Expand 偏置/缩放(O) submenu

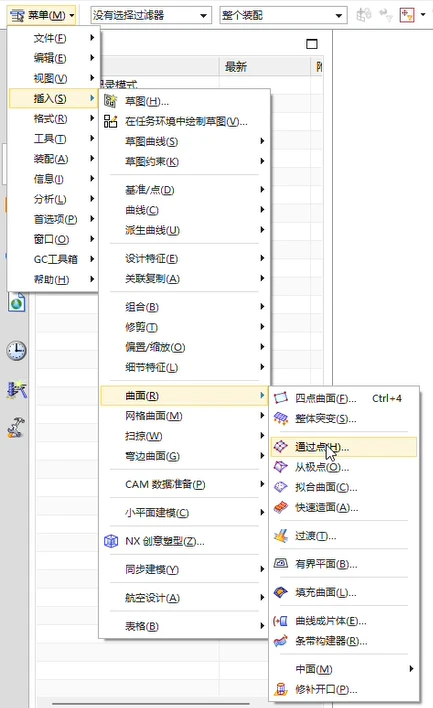click(x=185, y=347)
